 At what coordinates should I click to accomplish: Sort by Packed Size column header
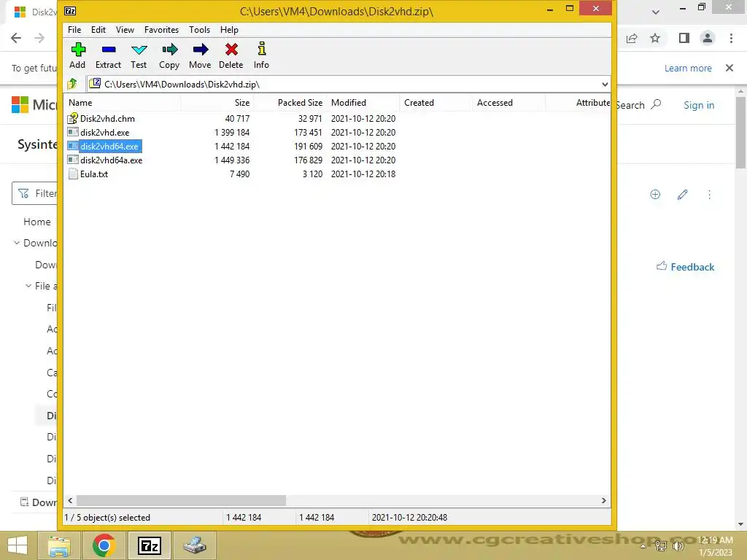[x=290, y=102]
